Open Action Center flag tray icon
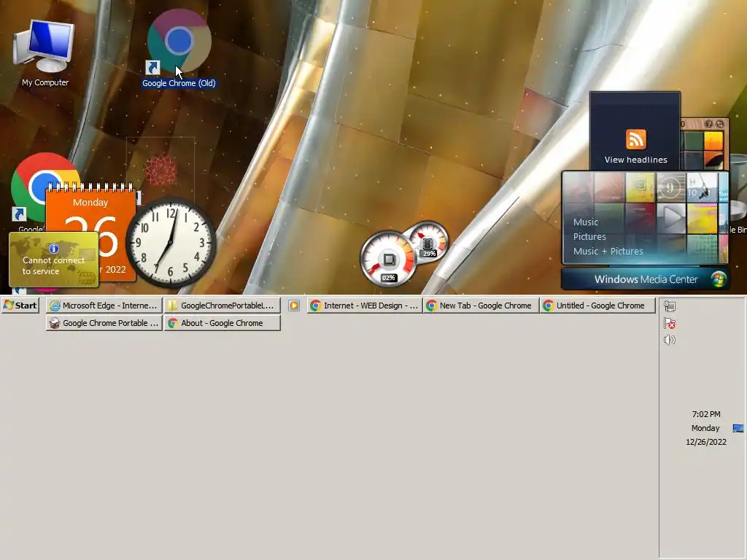 tap(670, 323)
